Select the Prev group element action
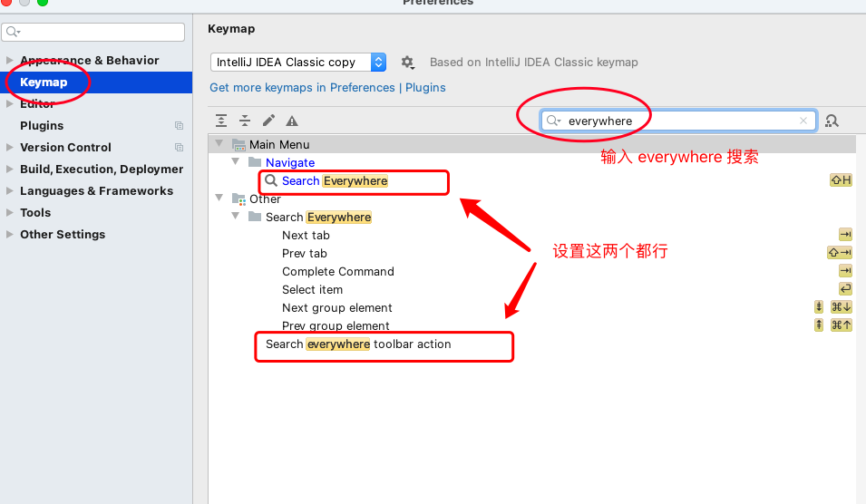The width and height of the screenshot is (866, 504). (x=336, y=325)
